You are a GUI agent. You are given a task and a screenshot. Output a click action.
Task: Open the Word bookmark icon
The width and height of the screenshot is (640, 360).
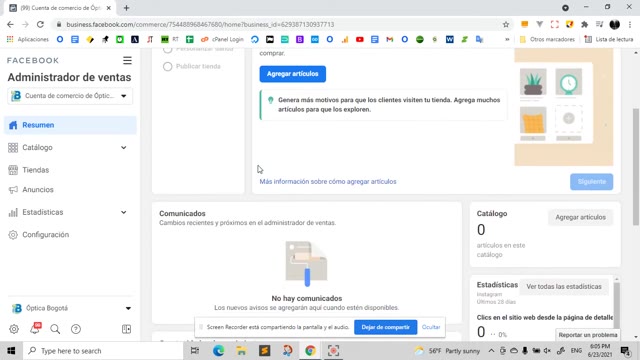pos(449,39)
